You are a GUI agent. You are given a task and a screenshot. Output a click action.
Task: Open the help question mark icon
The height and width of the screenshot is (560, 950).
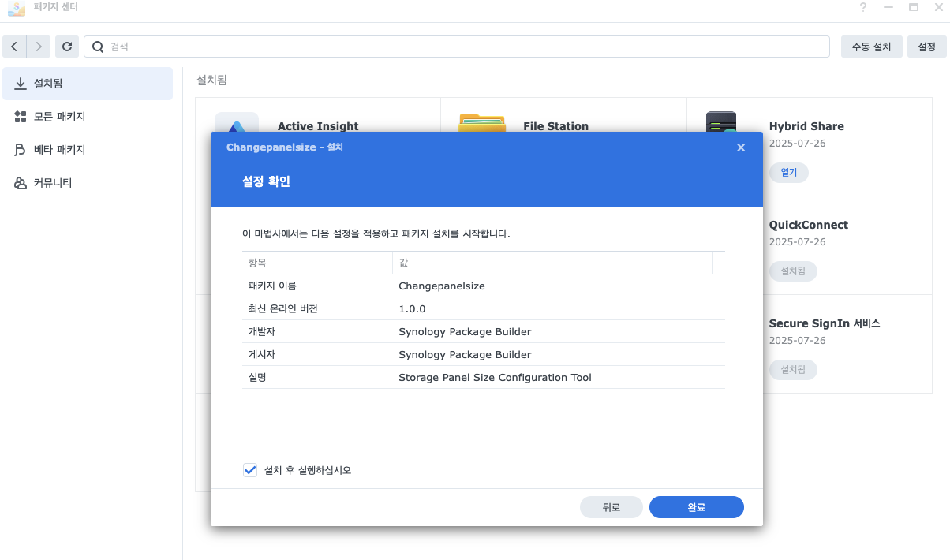point(863,8)
